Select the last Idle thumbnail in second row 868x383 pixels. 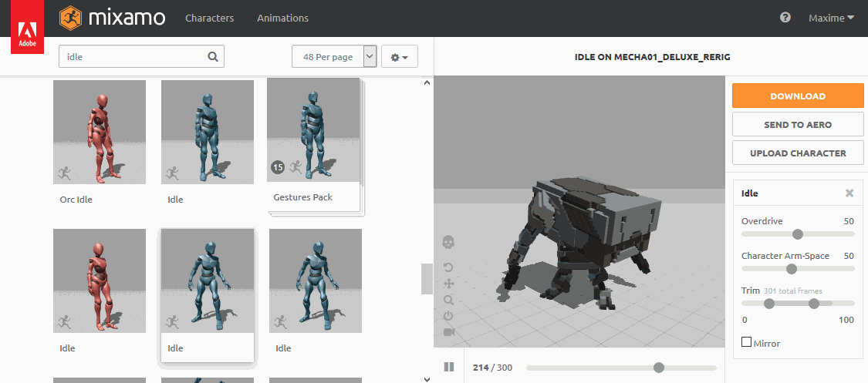316,281
